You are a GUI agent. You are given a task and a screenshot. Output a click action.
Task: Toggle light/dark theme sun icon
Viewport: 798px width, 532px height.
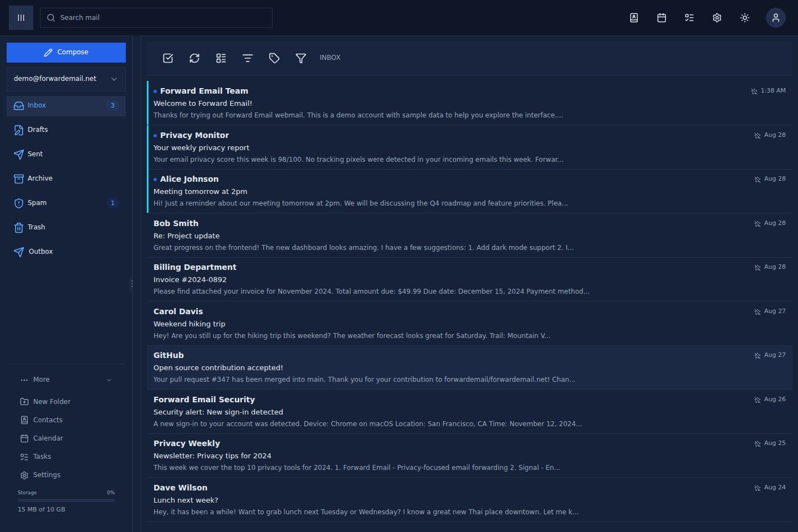click(745, 18)
